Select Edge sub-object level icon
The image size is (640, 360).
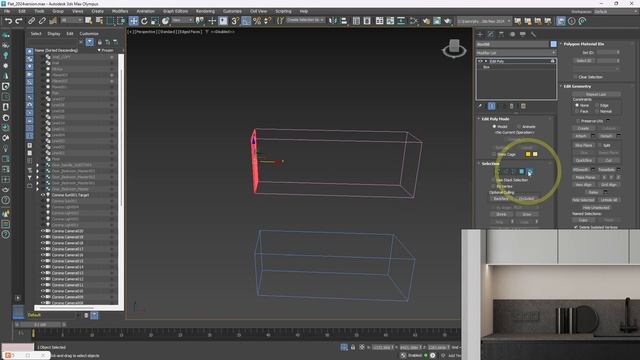tap(506, 171)
